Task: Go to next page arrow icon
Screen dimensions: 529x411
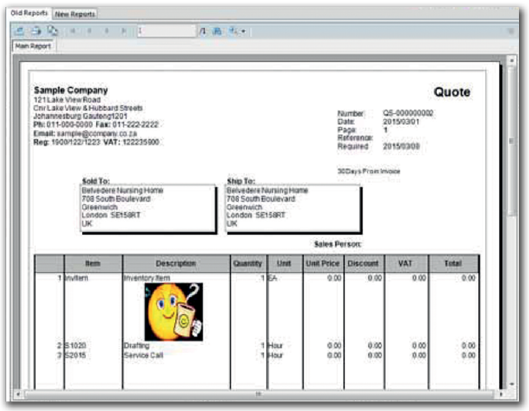Action: pos(107,31)
